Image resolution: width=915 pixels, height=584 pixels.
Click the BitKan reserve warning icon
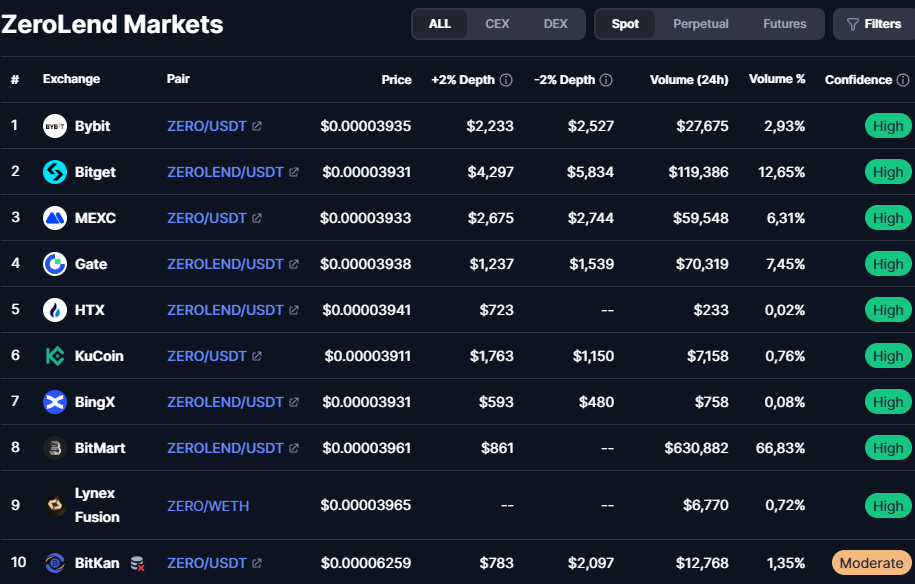pos(137,564)
